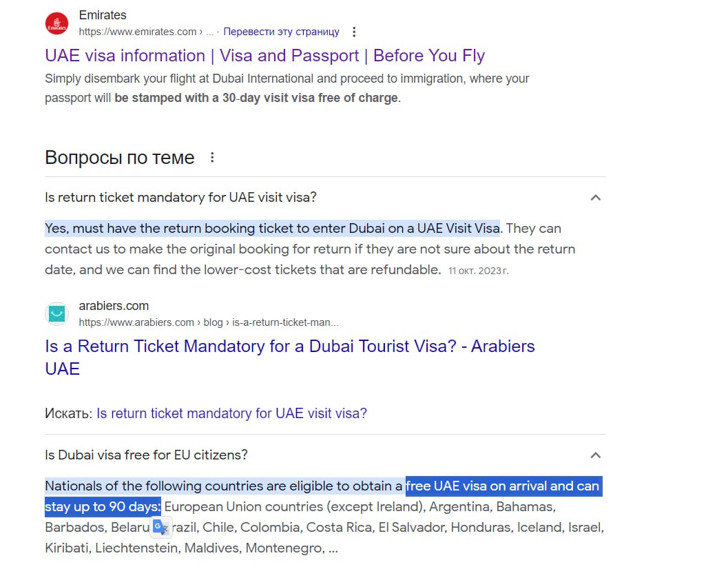Click the 'Вопросы по теме' heading
The height and width of the screenshot is (569, 728).
coord(120,158)
